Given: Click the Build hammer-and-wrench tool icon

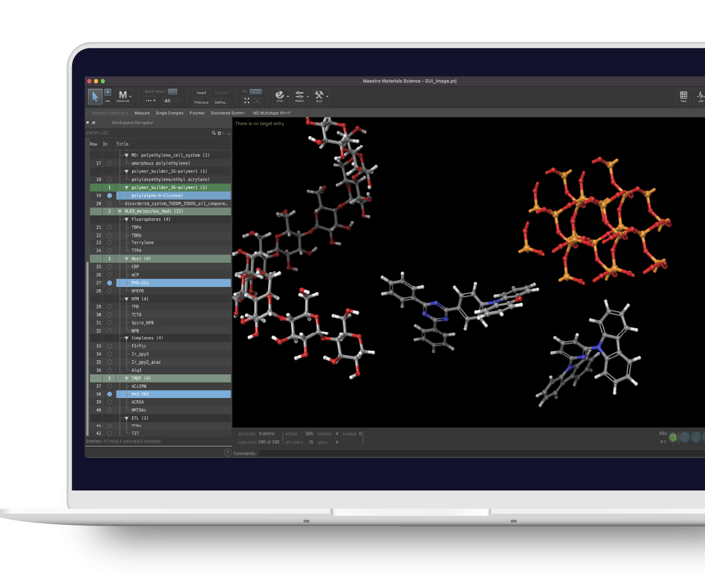Looking at the screenshot, I should click(x=319, y=96).
